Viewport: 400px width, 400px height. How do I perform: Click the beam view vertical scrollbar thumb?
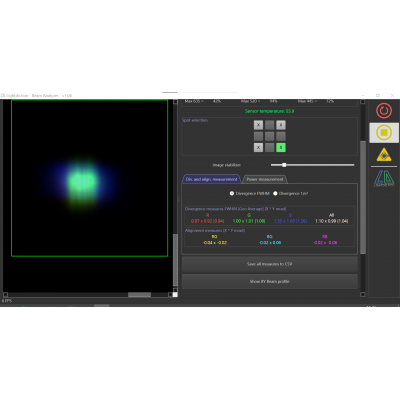(175, 260)
